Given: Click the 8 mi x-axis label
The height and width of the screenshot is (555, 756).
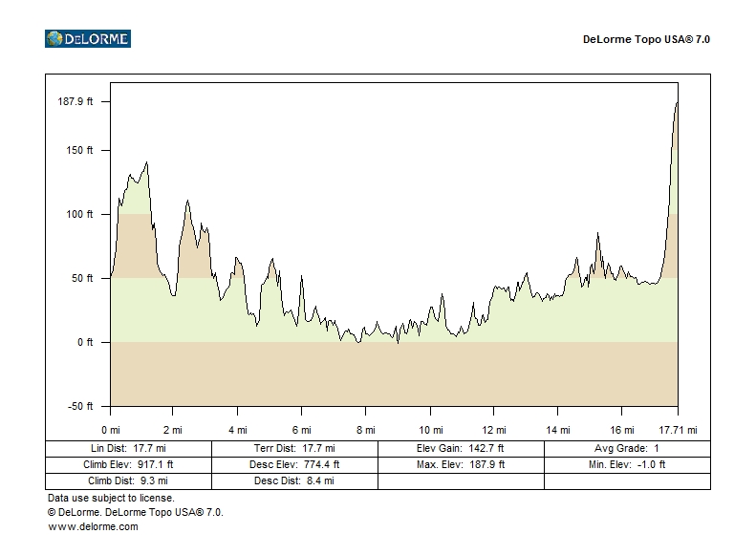Looking at the screenshot, I should (x=366, y=430).
